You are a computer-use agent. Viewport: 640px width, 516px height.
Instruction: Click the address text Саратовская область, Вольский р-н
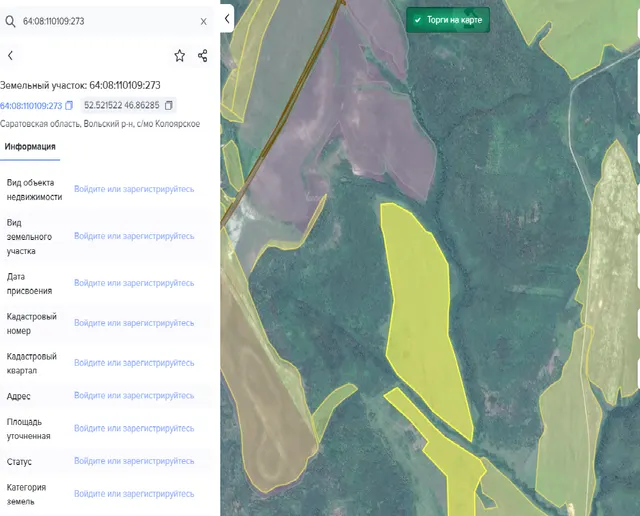click(100, 124)
